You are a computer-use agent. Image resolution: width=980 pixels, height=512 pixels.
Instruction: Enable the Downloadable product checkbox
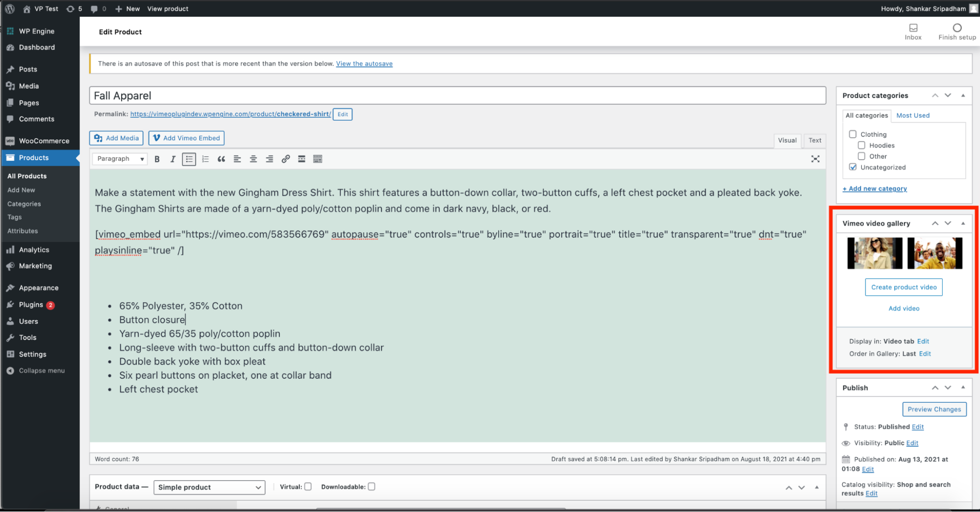(372, 487)
